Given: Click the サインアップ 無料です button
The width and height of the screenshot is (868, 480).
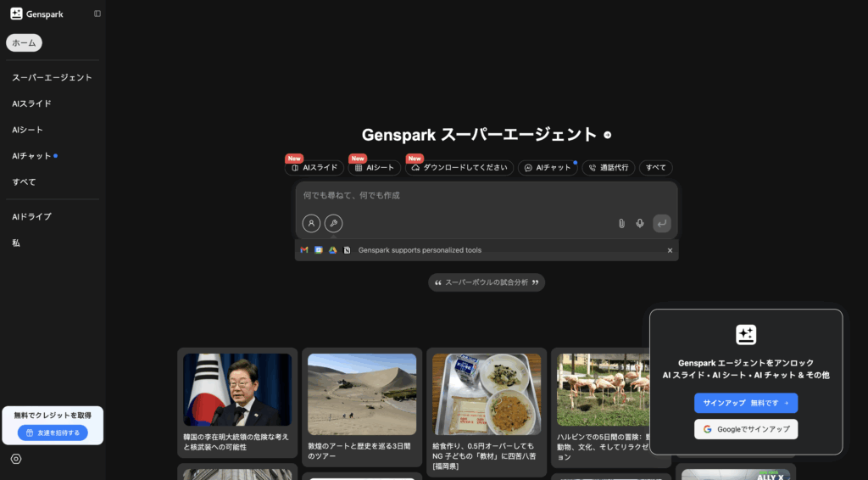Looking at the screenshot, I should point(746,403).
